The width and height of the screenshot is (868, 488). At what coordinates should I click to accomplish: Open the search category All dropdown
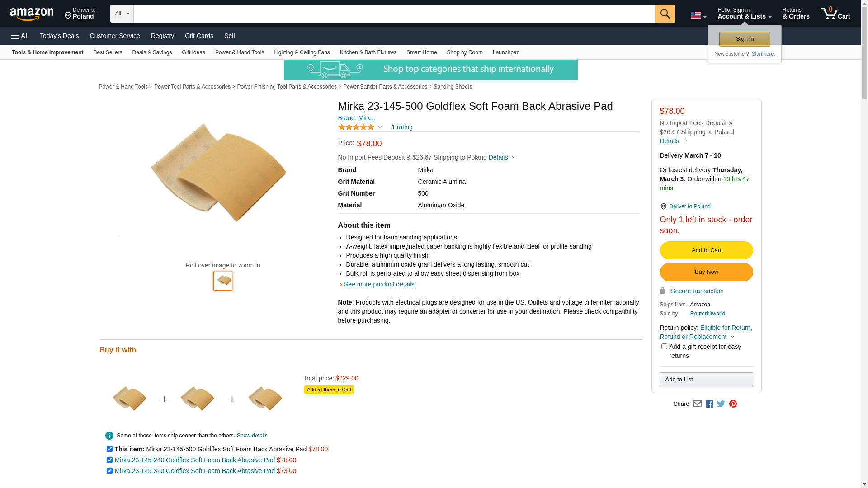pyautogui.click(x=122, y=14)
